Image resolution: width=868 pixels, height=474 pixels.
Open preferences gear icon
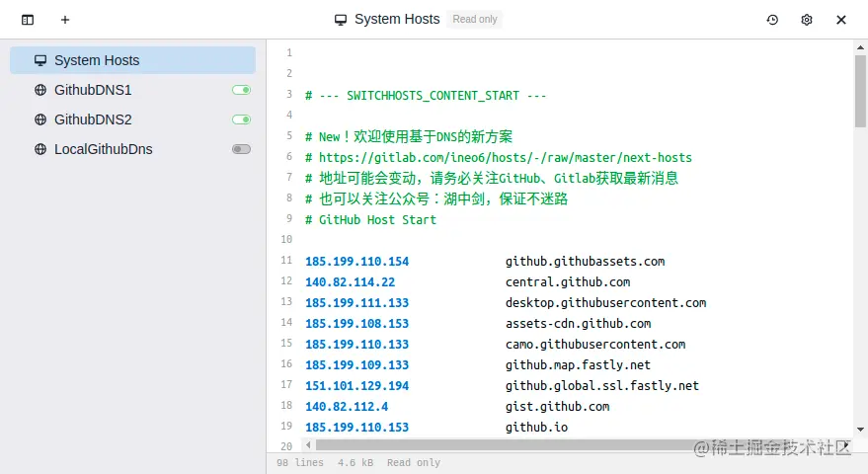[x=807, y=20]
